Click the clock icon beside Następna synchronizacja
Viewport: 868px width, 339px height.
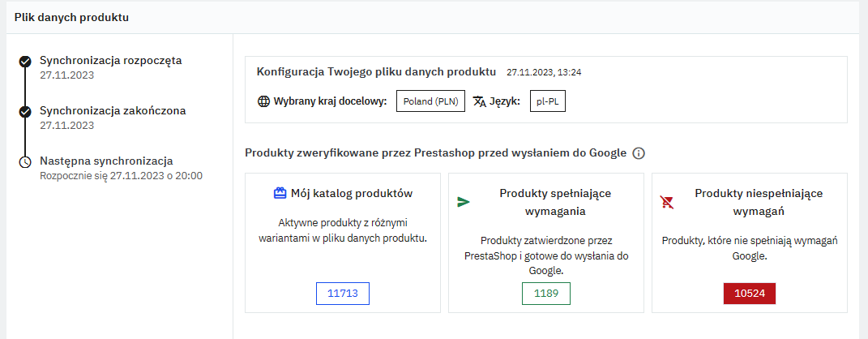pos(25,162)
